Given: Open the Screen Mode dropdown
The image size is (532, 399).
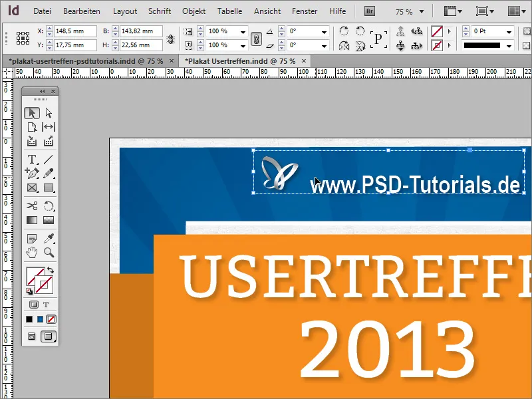Looking at the screenshot, I should click(x=485, y=11).
